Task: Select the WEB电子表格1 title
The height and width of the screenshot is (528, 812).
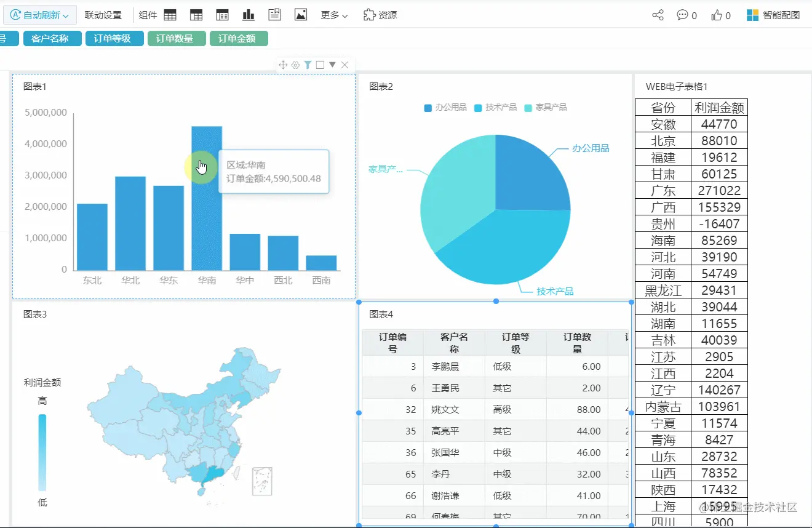Action: 677,87
